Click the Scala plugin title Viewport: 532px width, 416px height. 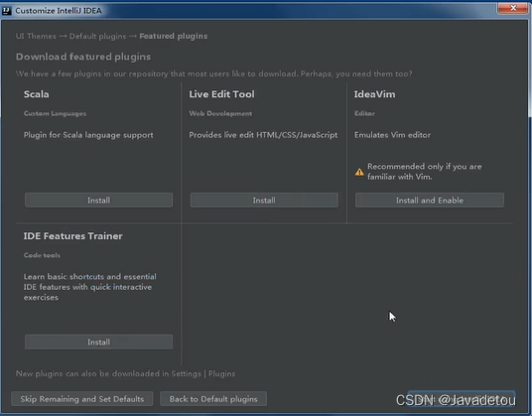[x=37, y=94]
